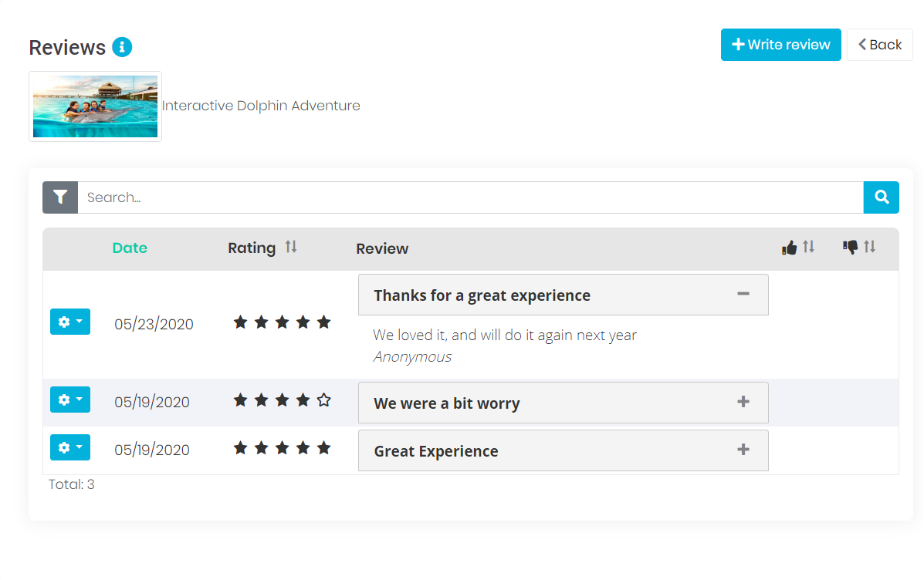Open gear dropdown for 'Great Experience' review

(70, 447)
